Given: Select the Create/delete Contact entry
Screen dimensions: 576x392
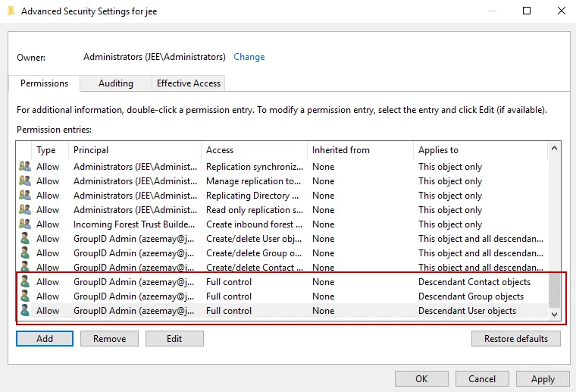Looking at the screenshot, I should (x=282, y=267).
